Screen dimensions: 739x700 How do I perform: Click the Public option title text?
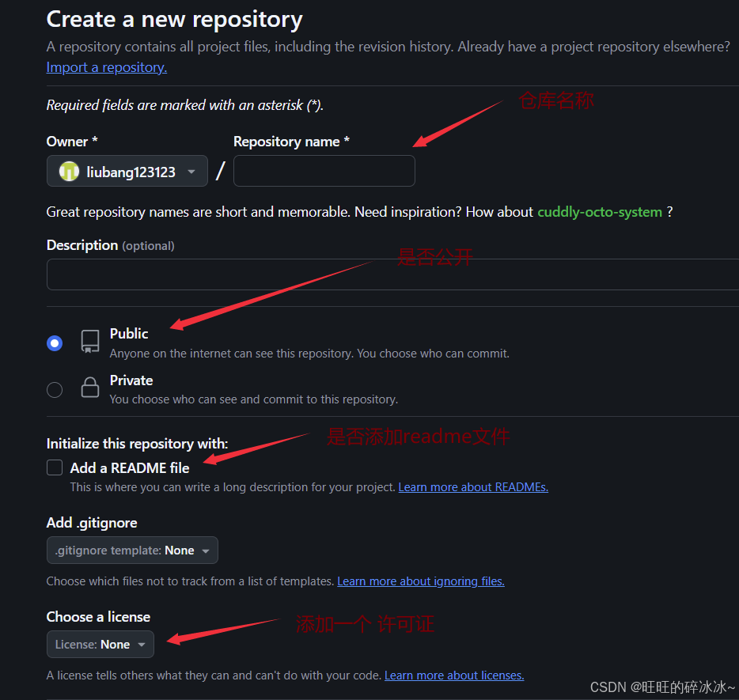click(129, 334)
